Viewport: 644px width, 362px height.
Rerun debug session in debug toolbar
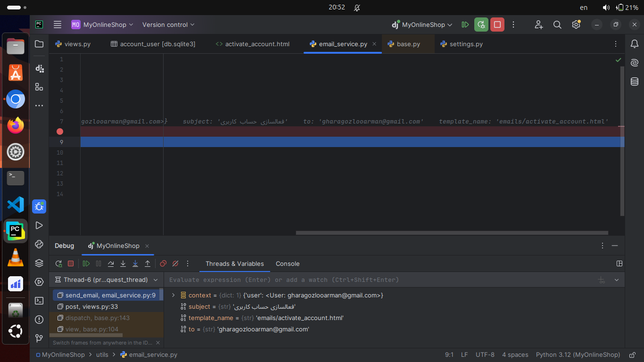pos(58,263)
